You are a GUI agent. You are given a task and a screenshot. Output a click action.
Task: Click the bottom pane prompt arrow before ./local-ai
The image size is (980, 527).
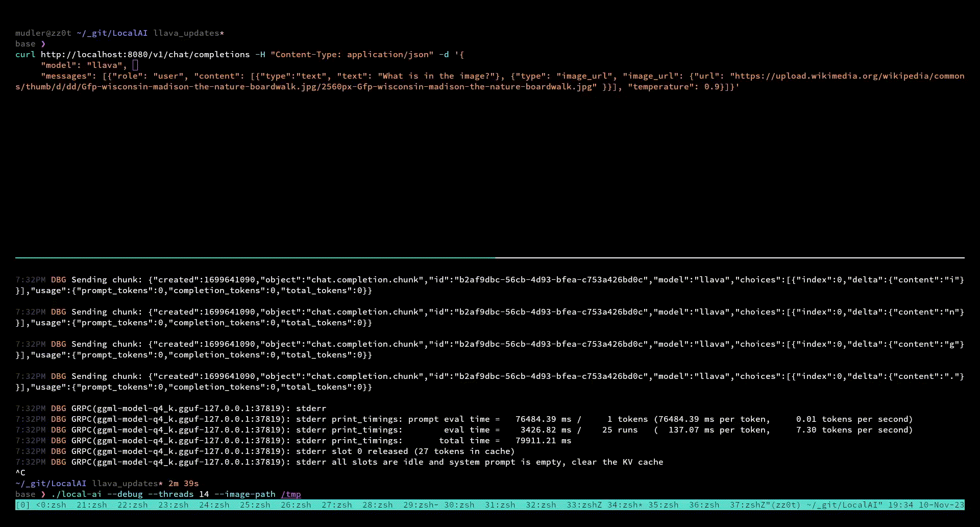[x=43, y=494]
